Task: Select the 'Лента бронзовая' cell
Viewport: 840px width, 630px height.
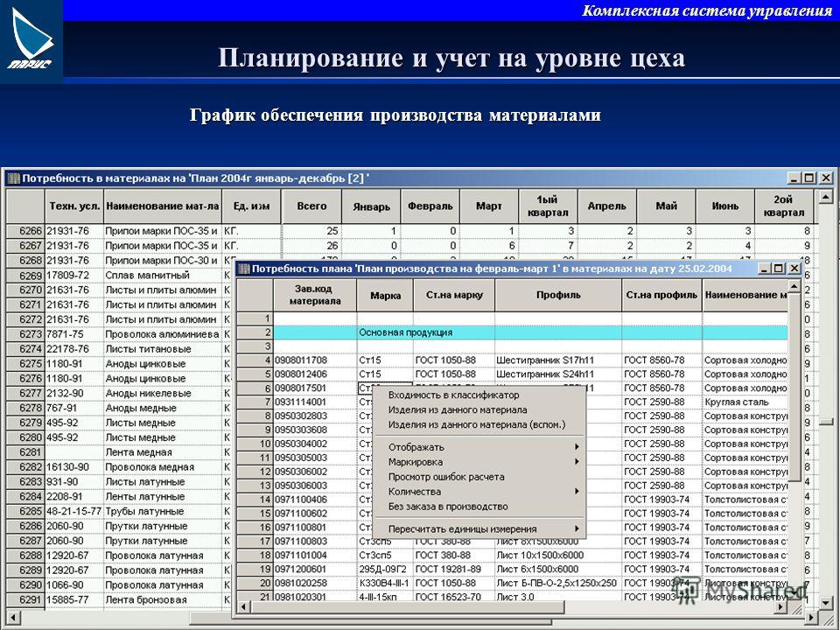Action: (x=163, y=599)
